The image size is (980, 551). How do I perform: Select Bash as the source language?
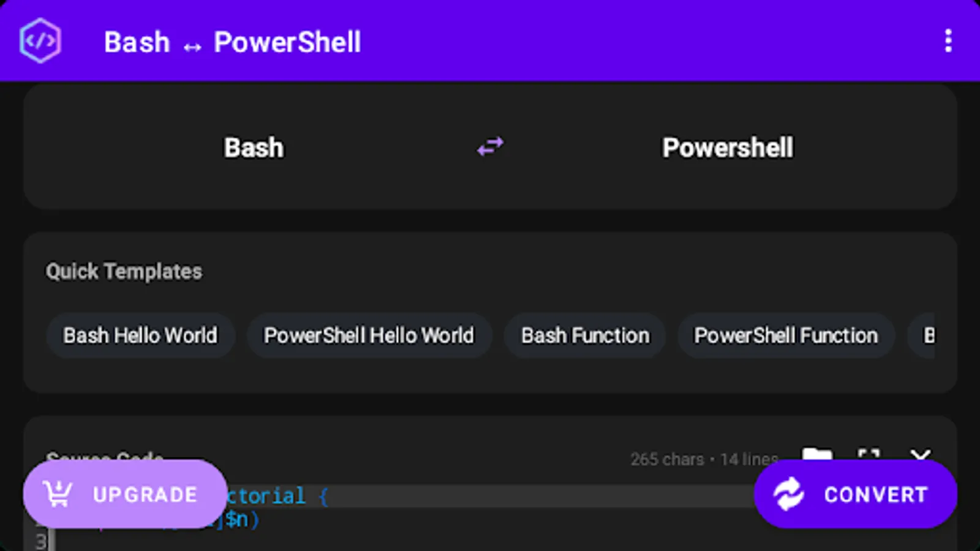pyautogui.click(x=254, y=148)
